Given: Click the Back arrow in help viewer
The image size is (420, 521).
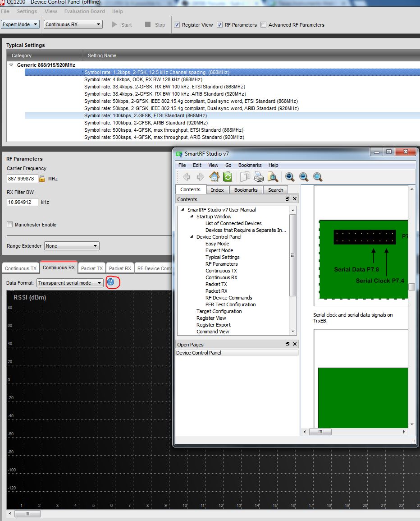Looking at the screenshot, I should coord(187,177).
